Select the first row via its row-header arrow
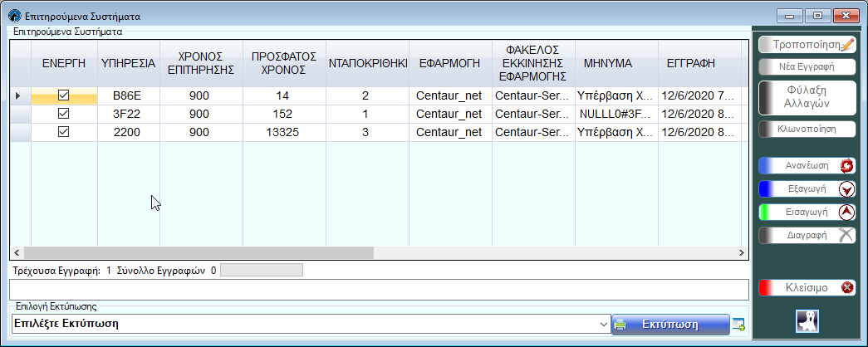This screenshot has height=347, width=868. [19, 96]
